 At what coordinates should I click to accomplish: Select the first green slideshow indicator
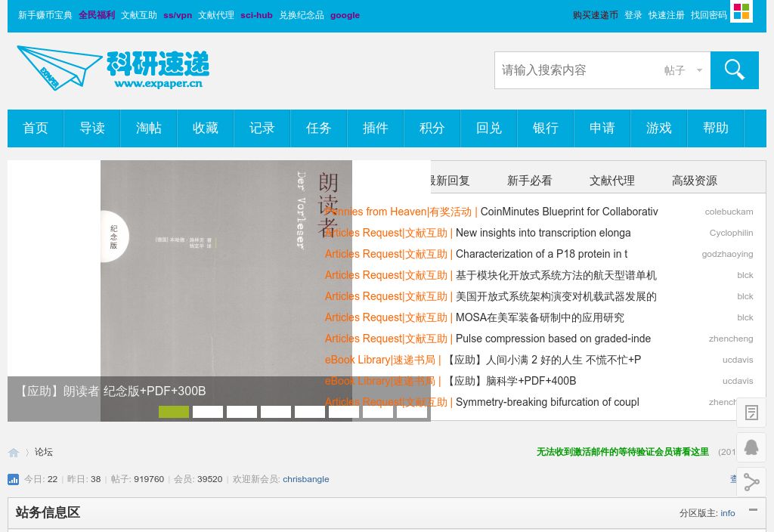(x=174, y=412)
